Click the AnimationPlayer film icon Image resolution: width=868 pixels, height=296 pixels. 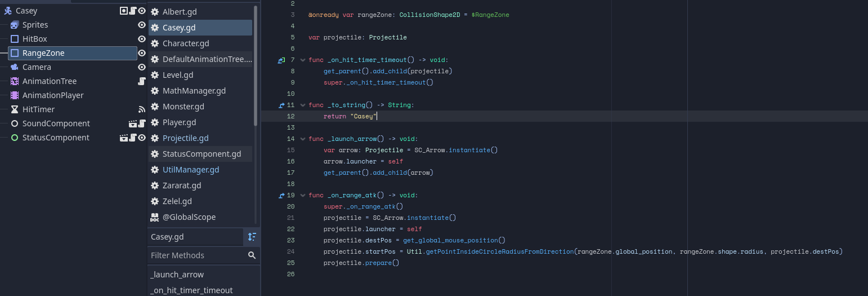(x=15, y=95)
